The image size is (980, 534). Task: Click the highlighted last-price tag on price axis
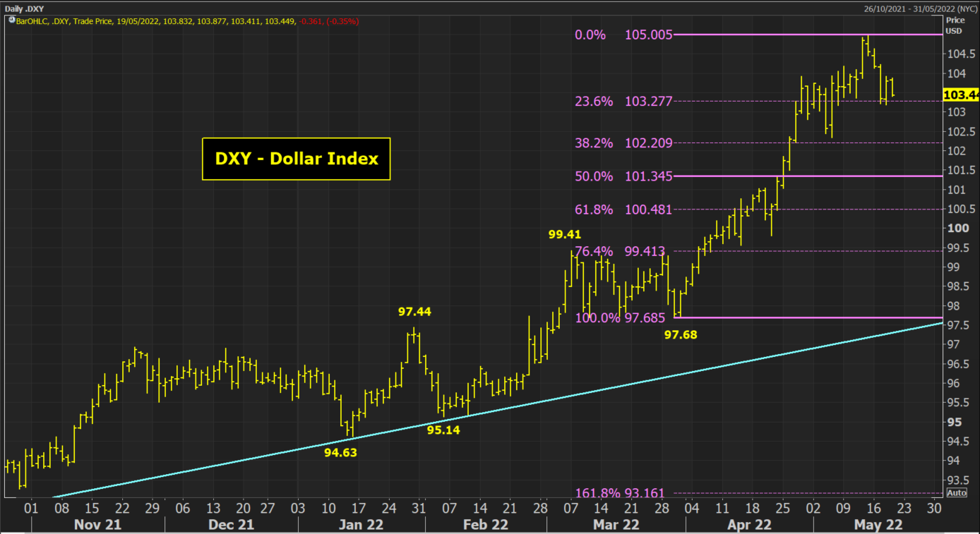point(961,95)
